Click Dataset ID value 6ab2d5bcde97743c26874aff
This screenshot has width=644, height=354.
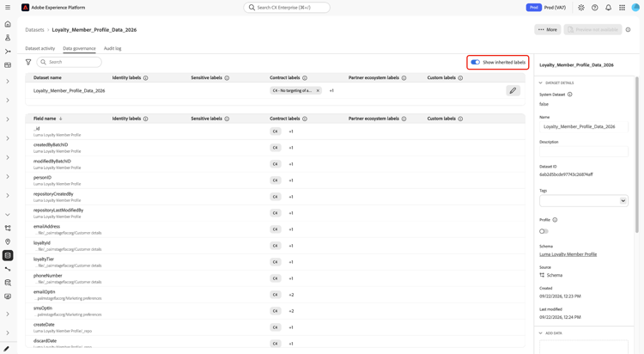click(566, 174)
